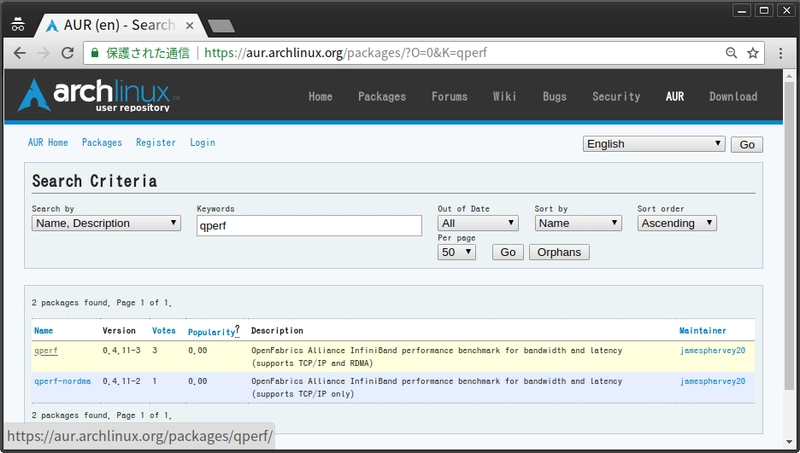Maximize the browser window
Viewport: 800px width, 453px height.
pos(764,10)
